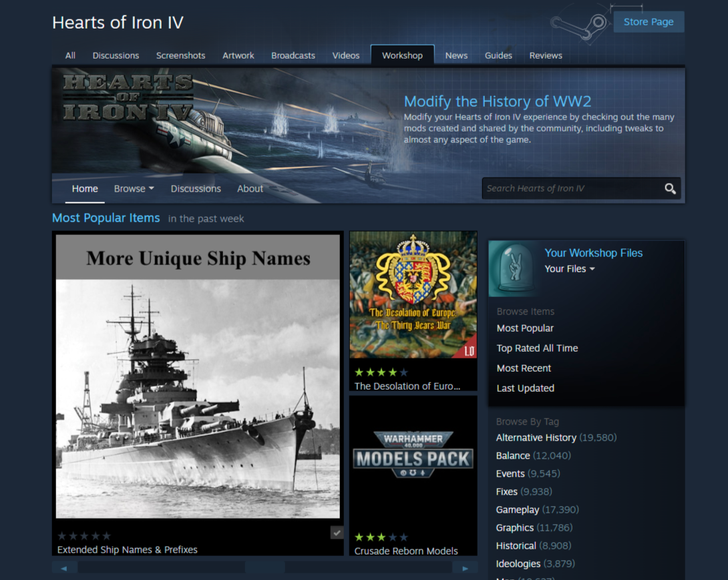Open the About sub-tab

[x=250, y=189]
